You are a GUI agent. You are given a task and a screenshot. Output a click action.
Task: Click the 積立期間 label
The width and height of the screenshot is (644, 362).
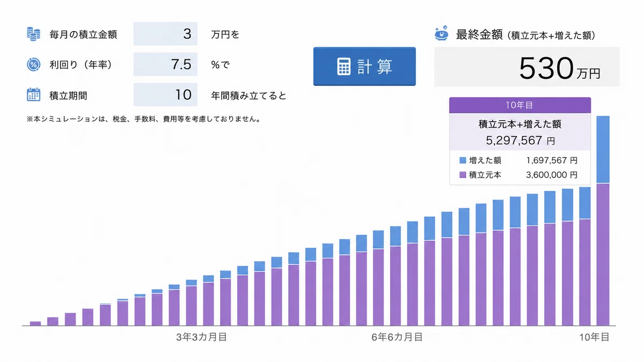(68, 95)
